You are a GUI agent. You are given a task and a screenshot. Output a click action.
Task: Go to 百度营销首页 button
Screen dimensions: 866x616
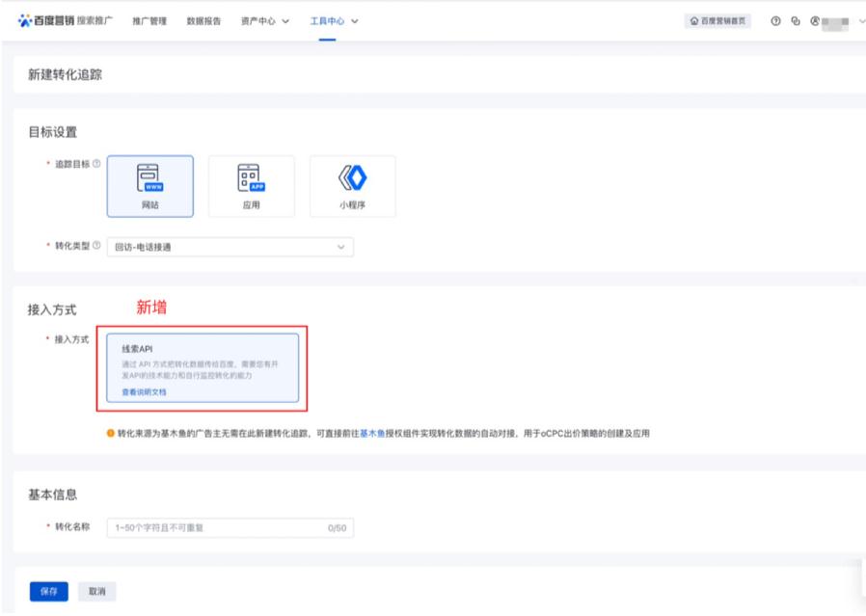(x=717, y=21)
